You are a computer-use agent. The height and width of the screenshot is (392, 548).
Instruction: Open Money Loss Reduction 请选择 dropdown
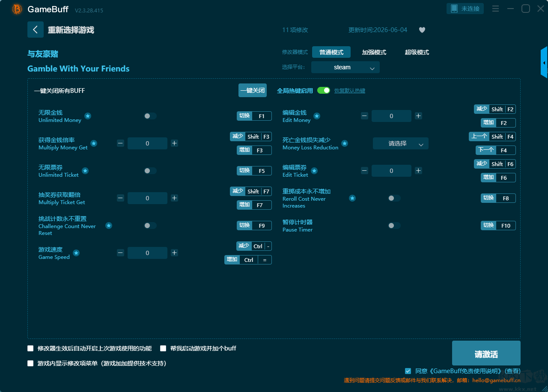401,143
